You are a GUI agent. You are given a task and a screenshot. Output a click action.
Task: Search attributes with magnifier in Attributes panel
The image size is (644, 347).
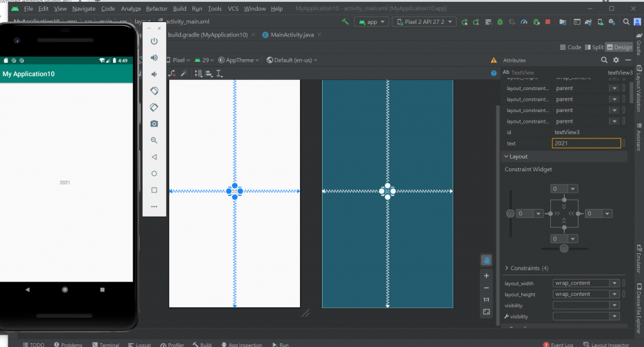(604, 60)
